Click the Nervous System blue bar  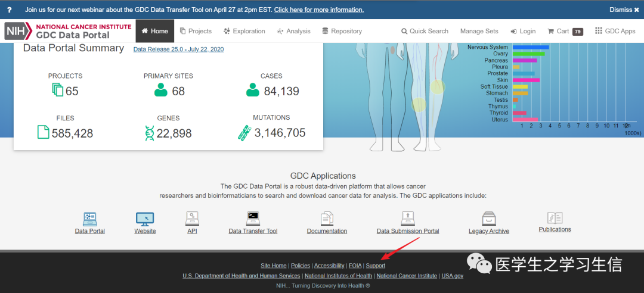(x=531, y=47)
